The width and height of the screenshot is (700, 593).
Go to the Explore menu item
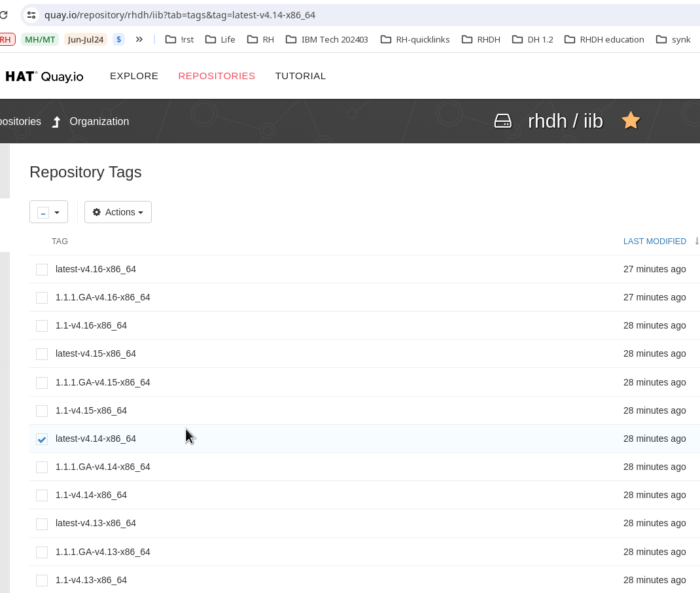(134, 76)
